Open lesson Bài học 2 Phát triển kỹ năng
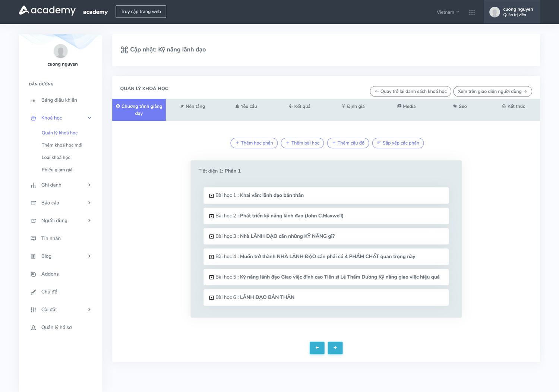 click(x=326, y=216)
